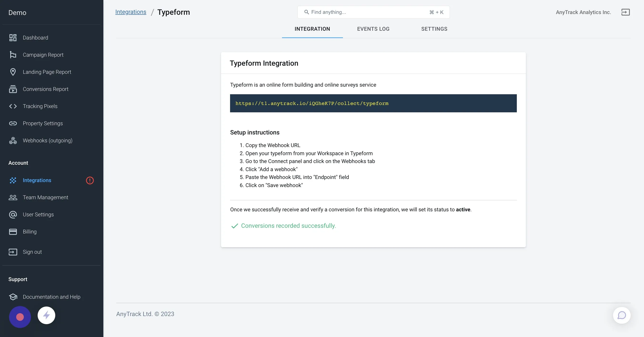Click step 'Click "Add a webhook"'

coord(271,169)
